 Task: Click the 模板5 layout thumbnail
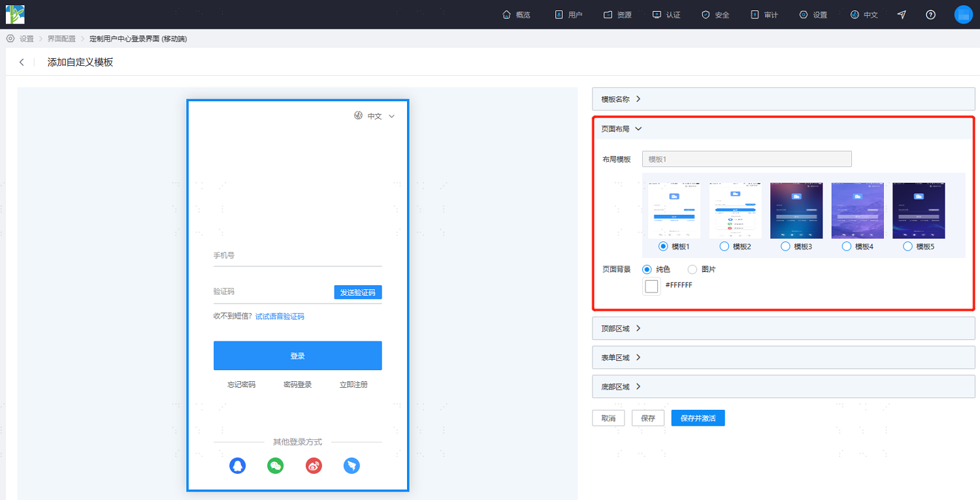tap(919, 211)
